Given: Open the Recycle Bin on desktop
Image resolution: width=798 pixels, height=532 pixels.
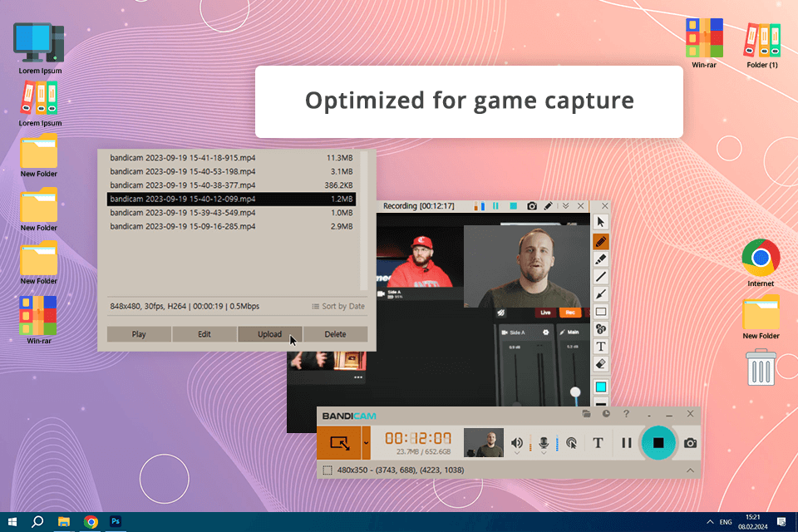Looking at the screenshot, I should 761,367.
